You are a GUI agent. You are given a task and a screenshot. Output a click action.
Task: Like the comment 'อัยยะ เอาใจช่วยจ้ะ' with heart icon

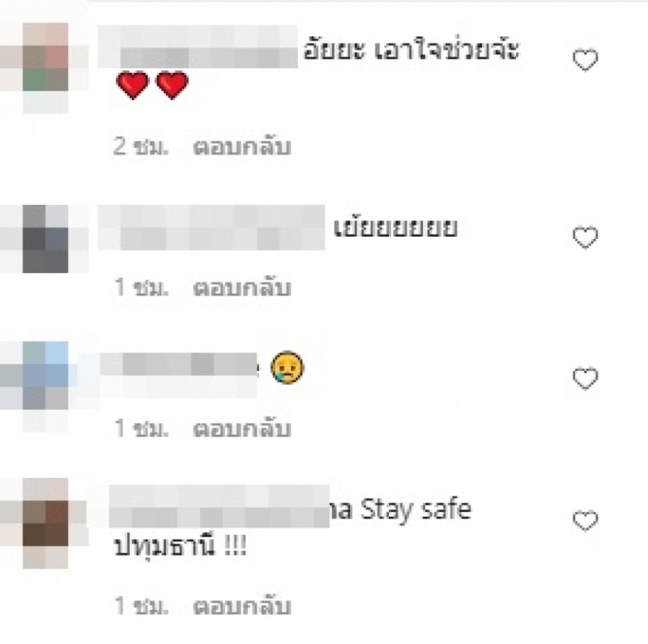[585, 60]
